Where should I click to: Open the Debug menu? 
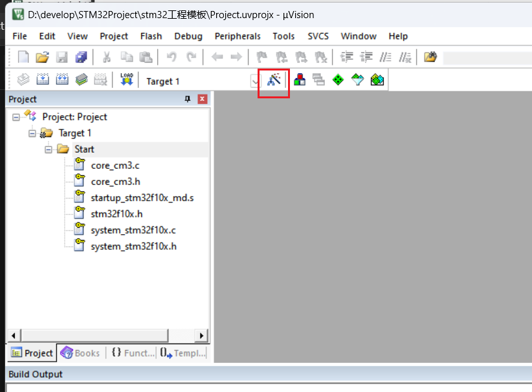[188, 36]
